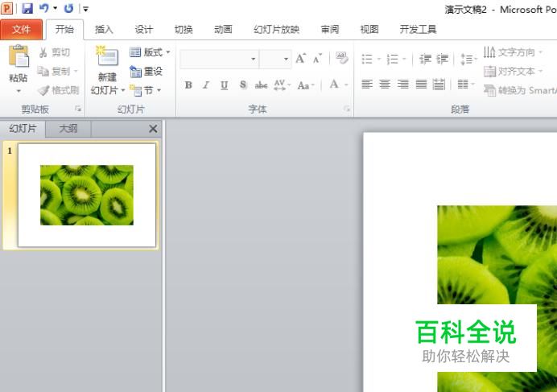
Task: Toggle Strikethrough abc formatting
Action: [x=261, y=85]
